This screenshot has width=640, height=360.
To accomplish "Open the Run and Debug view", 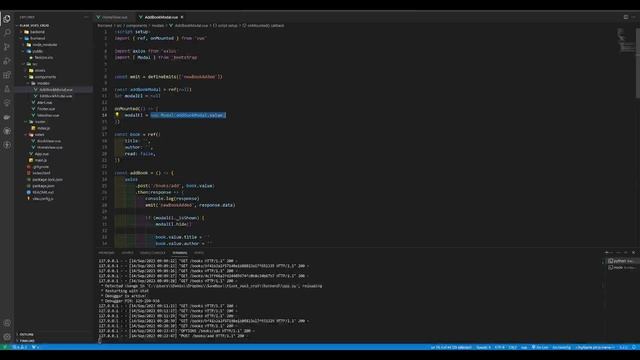I will [7, 61].
